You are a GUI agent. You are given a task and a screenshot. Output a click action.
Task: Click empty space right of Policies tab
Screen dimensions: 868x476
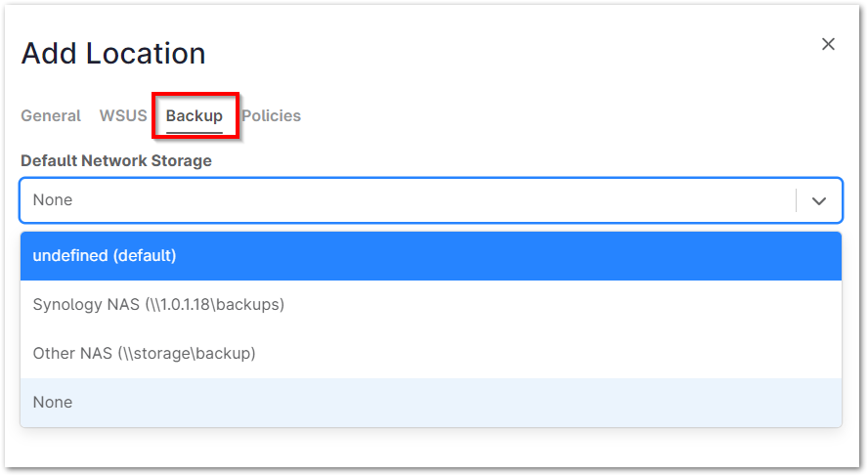point(547,116)
